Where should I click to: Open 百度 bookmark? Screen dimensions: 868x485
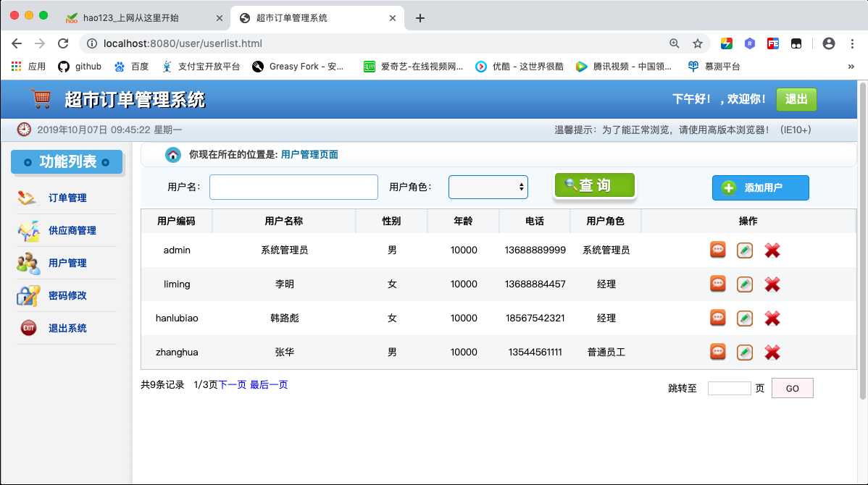[x=132, y=67]
